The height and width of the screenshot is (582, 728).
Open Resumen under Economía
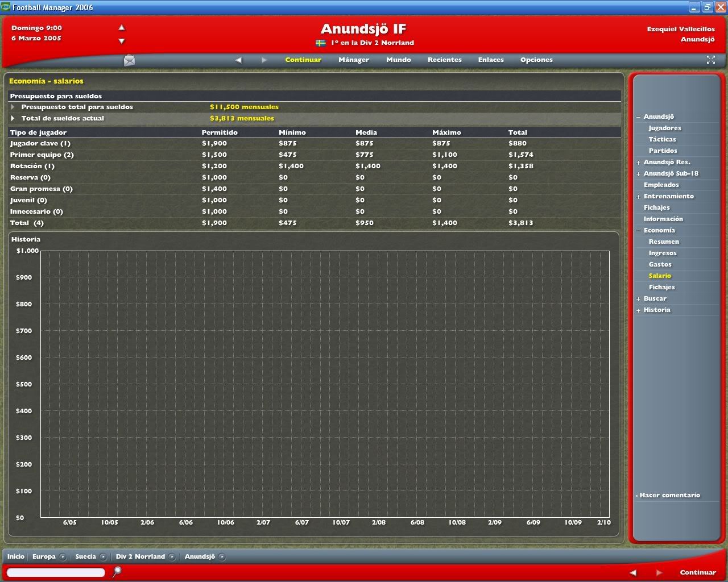point(664,242)
